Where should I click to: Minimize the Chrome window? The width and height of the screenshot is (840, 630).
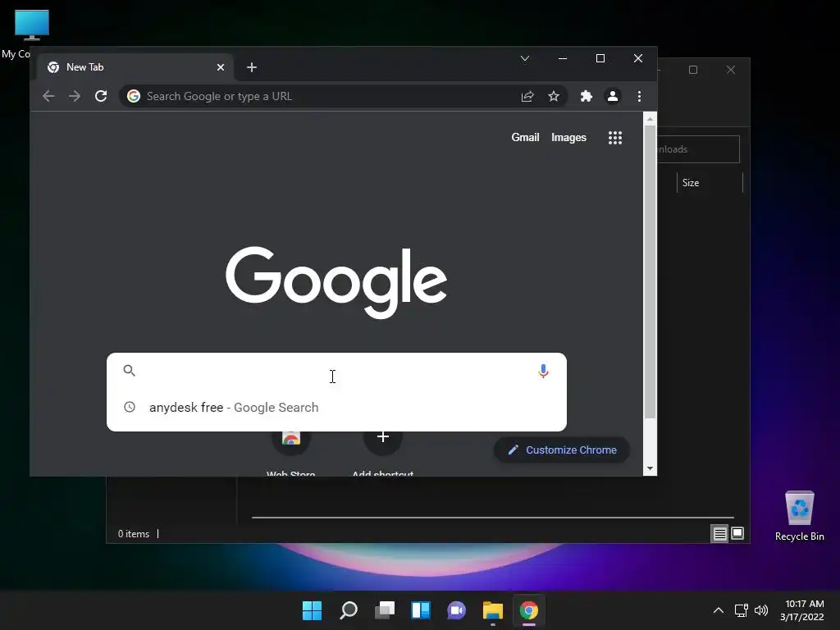(563, 58)
